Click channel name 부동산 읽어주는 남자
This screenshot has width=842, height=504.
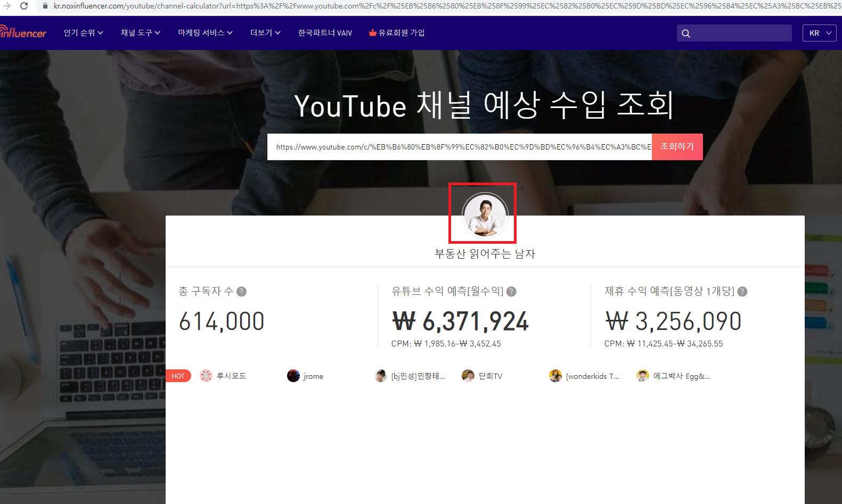485,254
